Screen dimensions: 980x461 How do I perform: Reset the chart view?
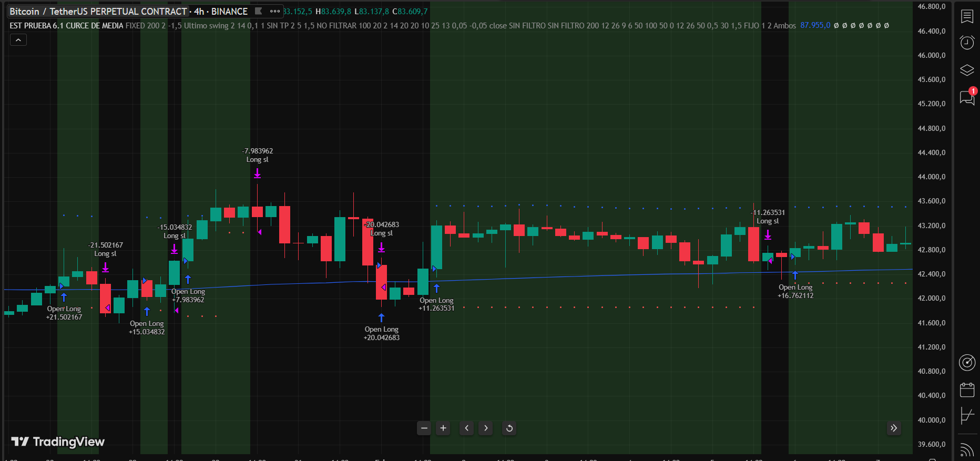pyautogui.click(x=509, y=428)
